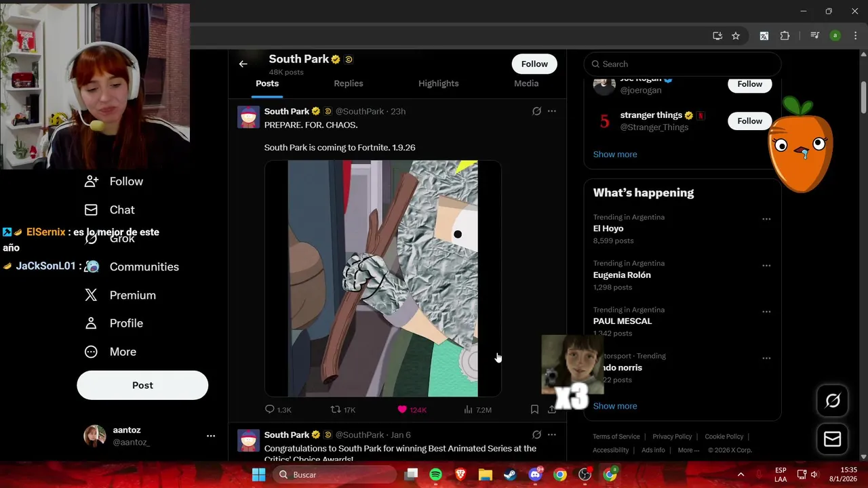Open the more options on the Jan 6 post

click(552, 434)
